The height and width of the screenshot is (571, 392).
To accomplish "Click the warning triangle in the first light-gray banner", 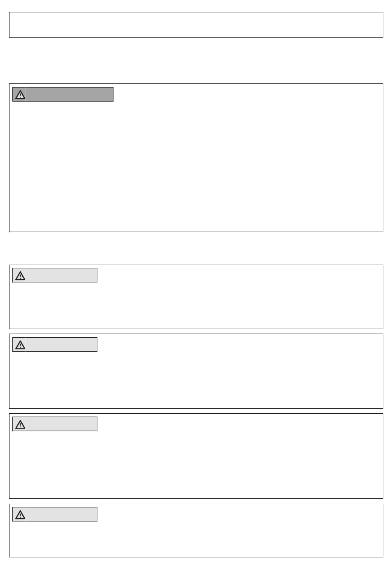I will click(x=20, y=275).
